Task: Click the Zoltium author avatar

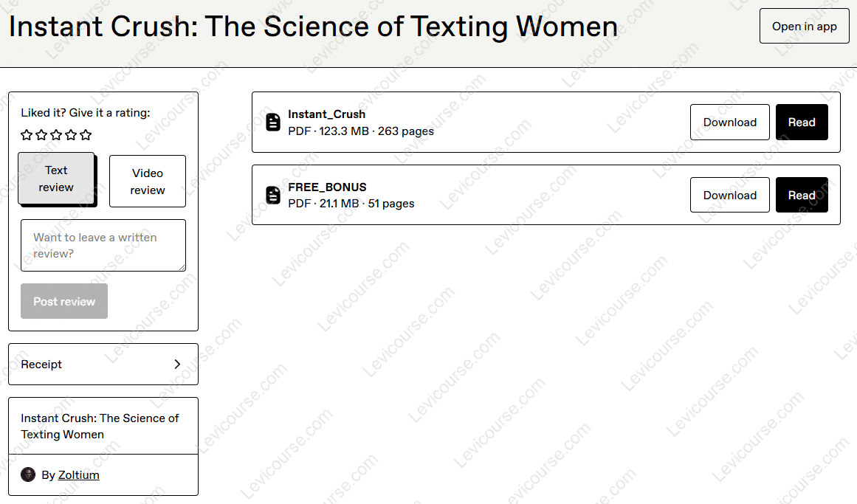Action: [x=28, y=474]
